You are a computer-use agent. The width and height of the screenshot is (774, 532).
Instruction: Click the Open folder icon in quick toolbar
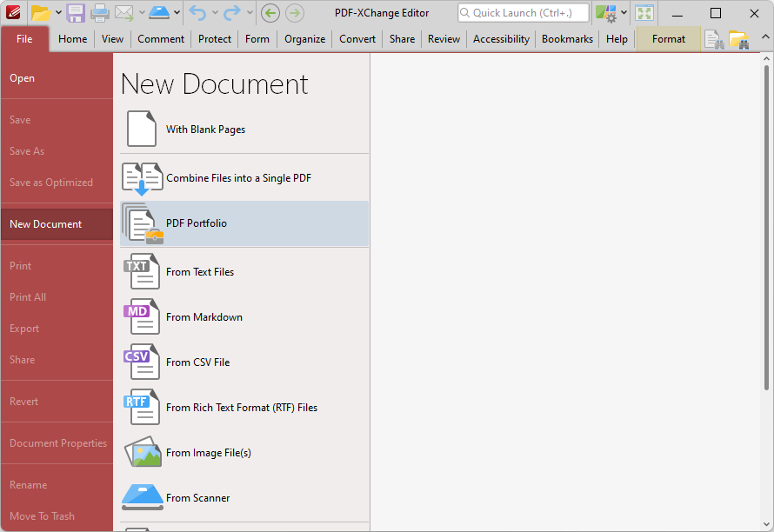click(x=41, y=13)
